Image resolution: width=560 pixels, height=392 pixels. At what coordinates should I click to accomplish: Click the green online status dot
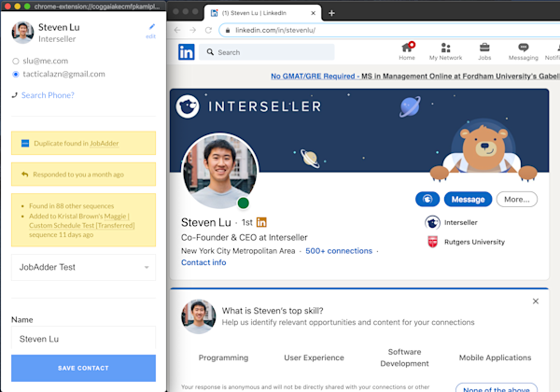[x=244, y=203]
